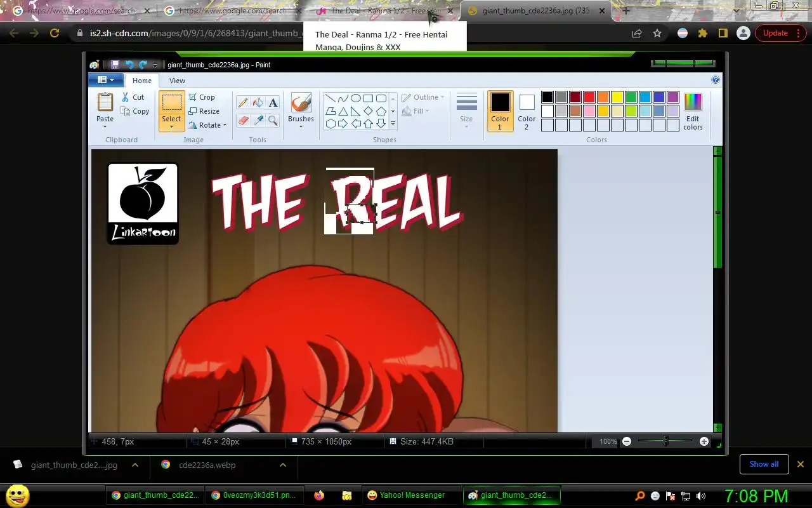Choose the Diamond shape
This screenshot has height=508, width=812.
pos(369,111)
